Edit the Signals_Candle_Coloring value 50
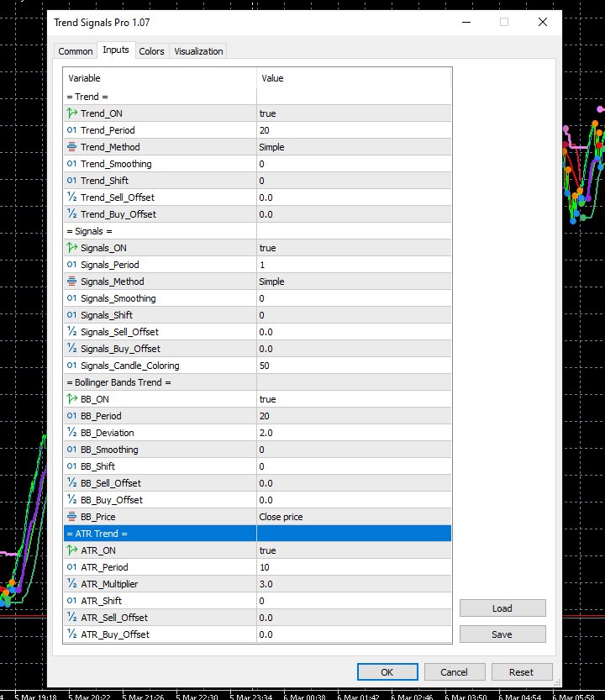 pyautogui.click(x=354, y=366)
